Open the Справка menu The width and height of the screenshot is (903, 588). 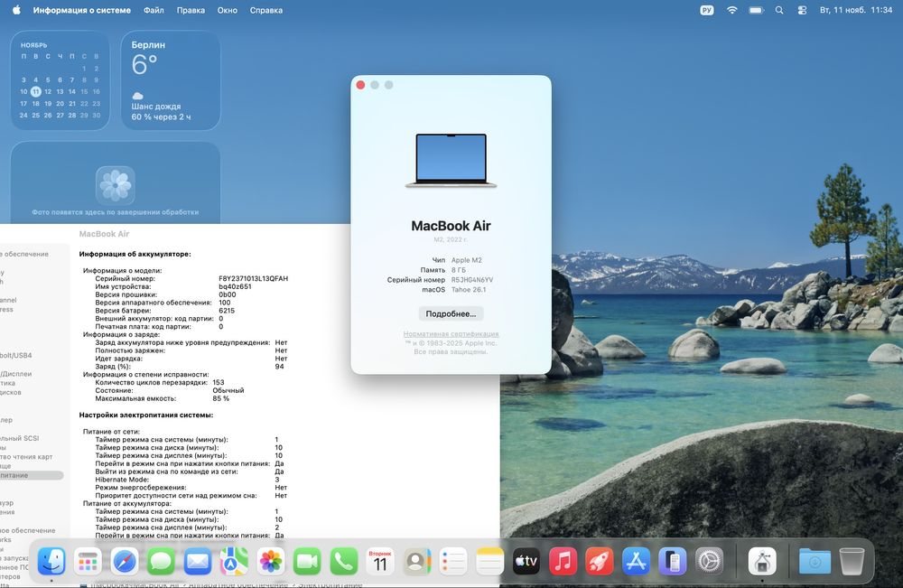tap(266, 10)
